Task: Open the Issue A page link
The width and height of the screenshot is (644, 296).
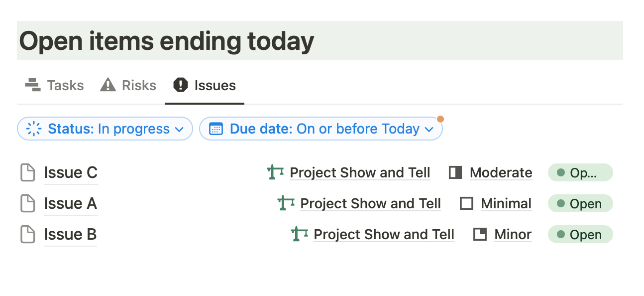Action: (70, 203)
